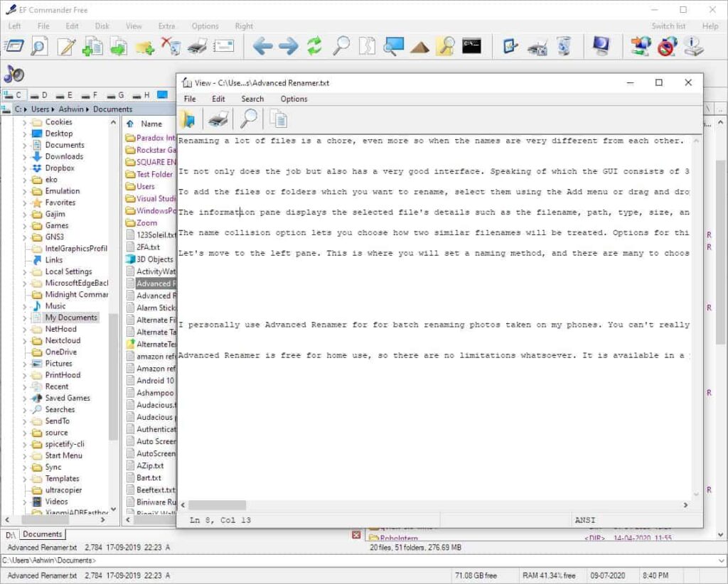Screen dimensions: 728x584
Task: Select drive D button
Action: tap(39, 95)
